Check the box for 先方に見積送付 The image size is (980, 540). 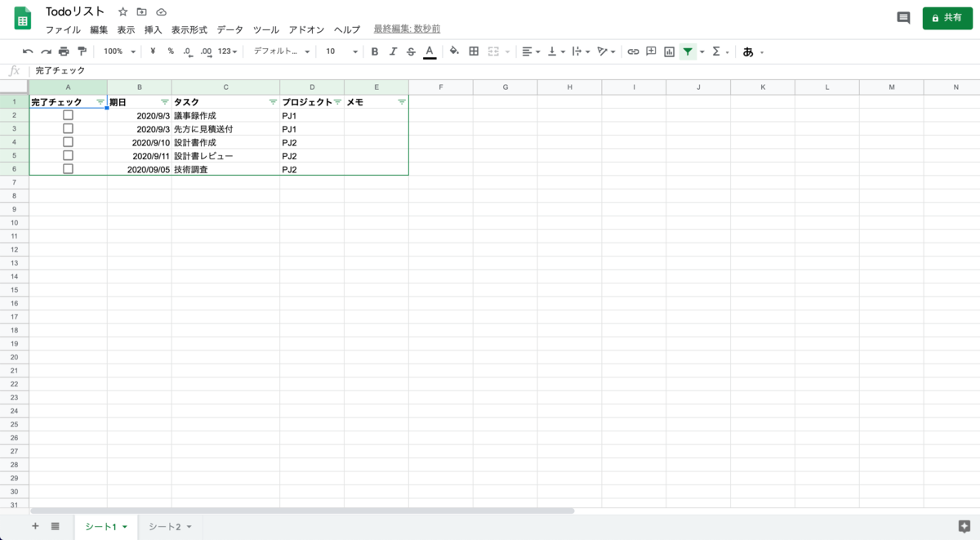(68, 128)
